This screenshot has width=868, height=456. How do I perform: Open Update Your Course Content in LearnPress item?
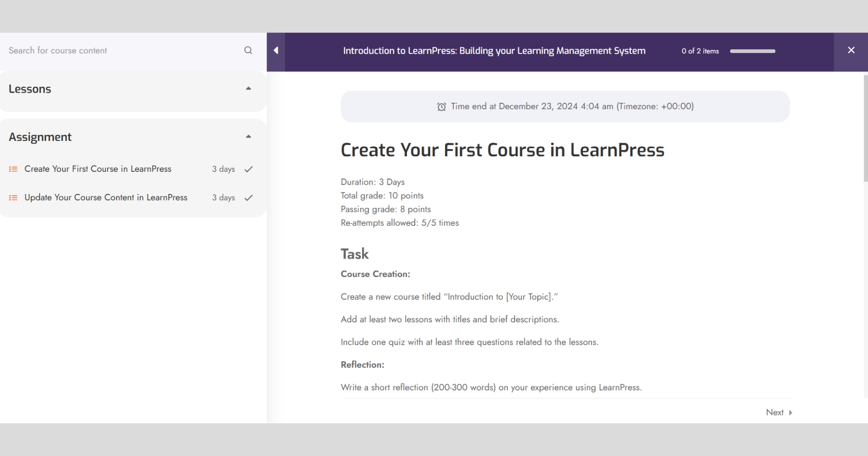click(106, 197)
